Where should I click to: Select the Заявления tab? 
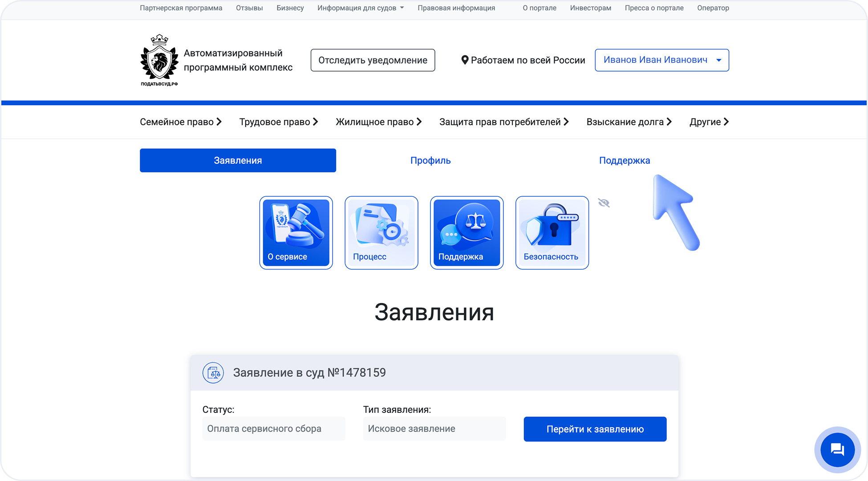[238, 160]
